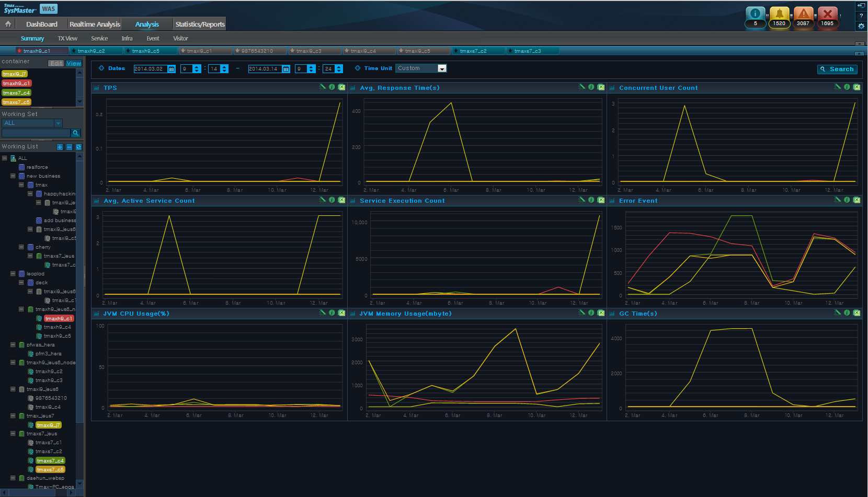Image resolution: width=868 pixels, height=497 pixels.
Task: Click the Working Set search magnifier icon
Action: click(x=76, y=133)
